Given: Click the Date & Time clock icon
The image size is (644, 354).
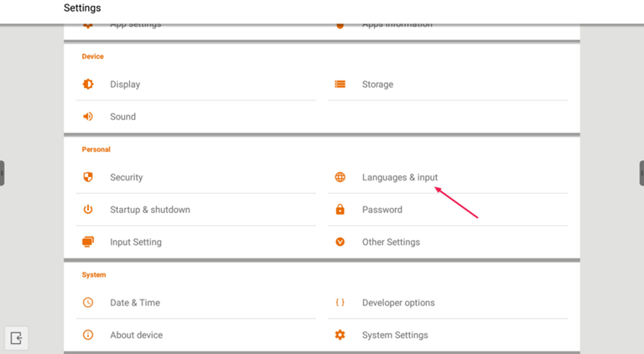Looking at the screenshot, I should click(x=88, y=302).
